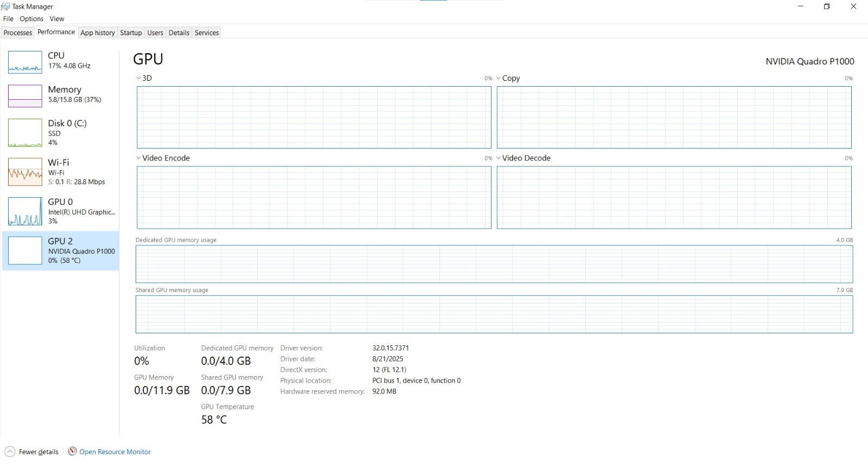868x465 pixels.
Task: Click the large GPU heading
Action: 148,59
